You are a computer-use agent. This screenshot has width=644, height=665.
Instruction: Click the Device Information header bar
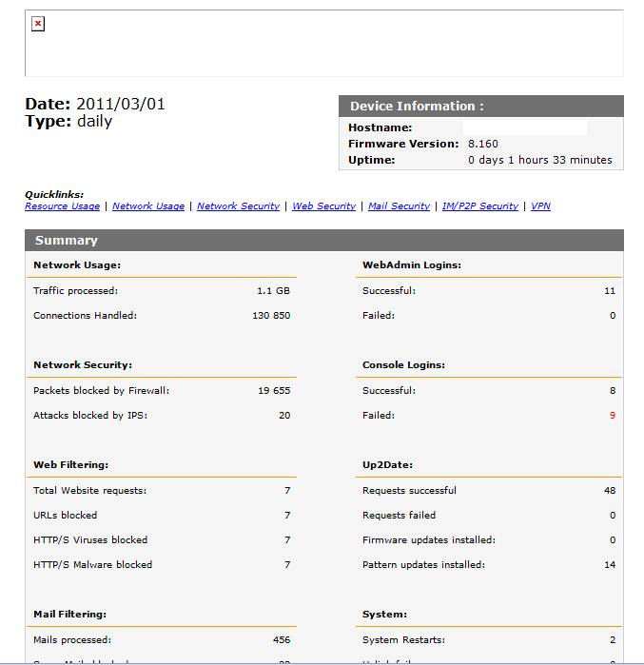click(480, 106)
